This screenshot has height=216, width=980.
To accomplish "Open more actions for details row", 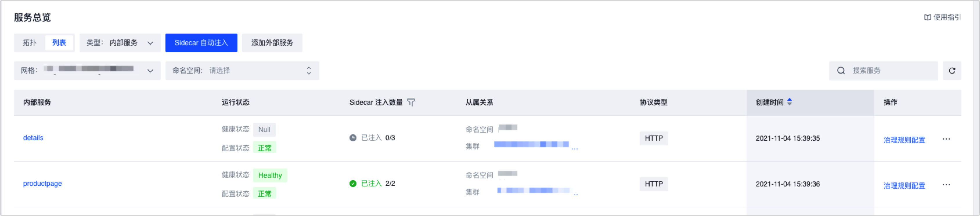I will point(946,139).
